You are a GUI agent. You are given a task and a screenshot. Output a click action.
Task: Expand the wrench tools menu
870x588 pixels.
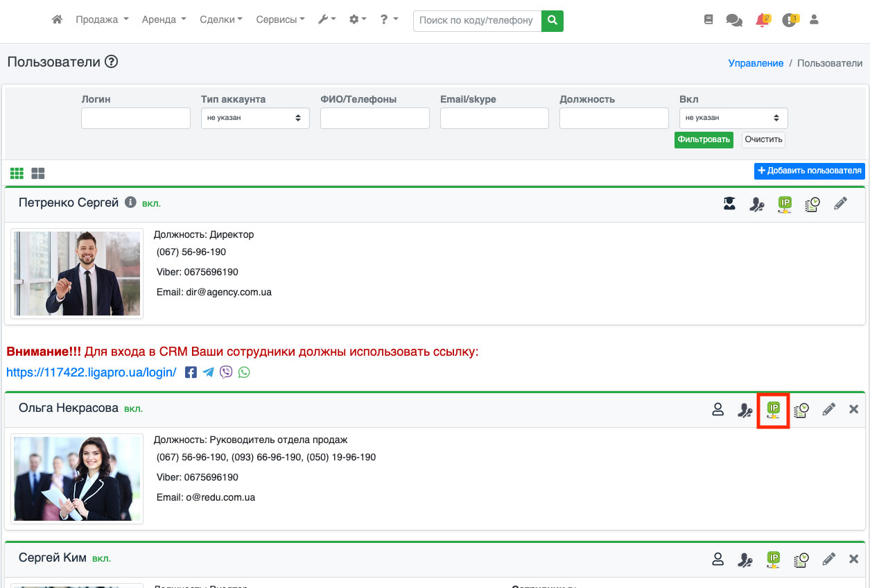pos(327,20)
